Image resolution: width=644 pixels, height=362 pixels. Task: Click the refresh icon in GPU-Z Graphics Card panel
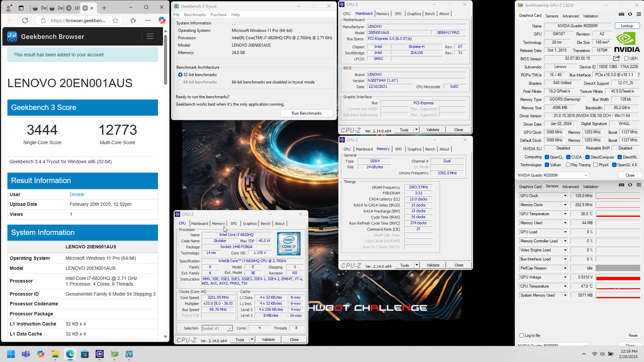tap(630, 14)
